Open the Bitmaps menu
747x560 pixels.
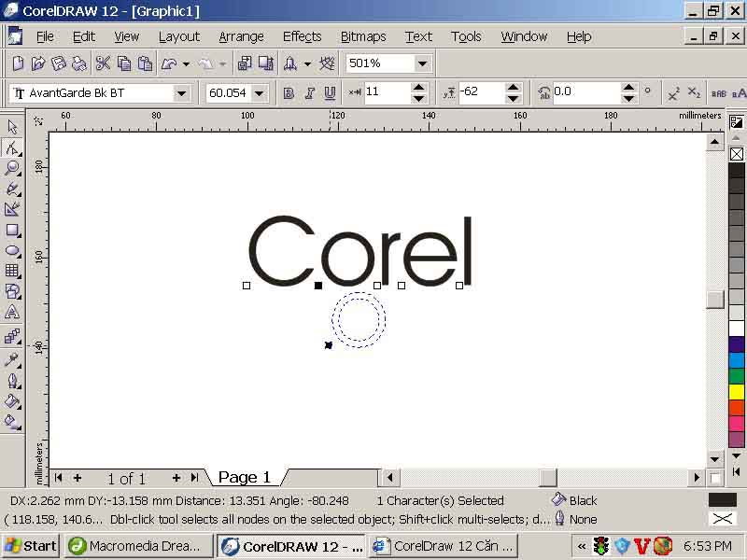pyautogui.click(x=363, y=36)
